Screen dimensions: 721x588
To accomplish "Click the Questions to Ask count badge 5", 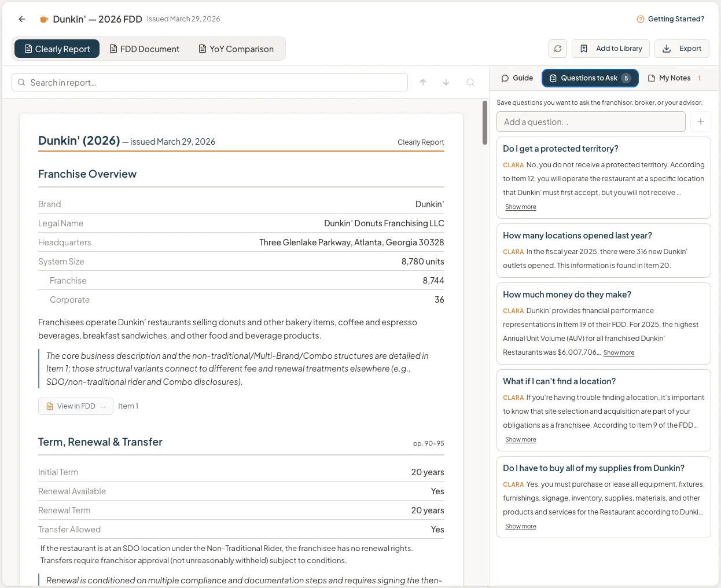I will tap(626, 78).
